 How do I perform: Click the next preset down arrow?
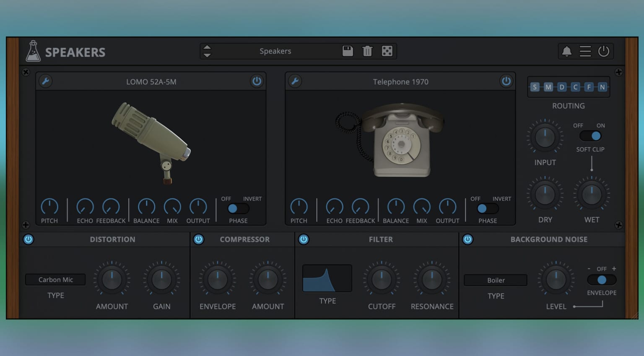(207, 55)
